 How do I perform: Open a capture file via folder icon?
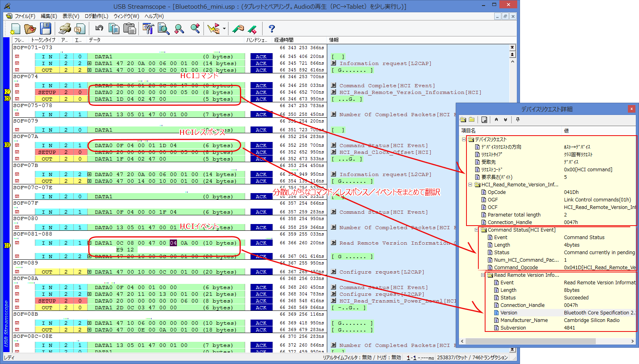[x=30, y=29]
